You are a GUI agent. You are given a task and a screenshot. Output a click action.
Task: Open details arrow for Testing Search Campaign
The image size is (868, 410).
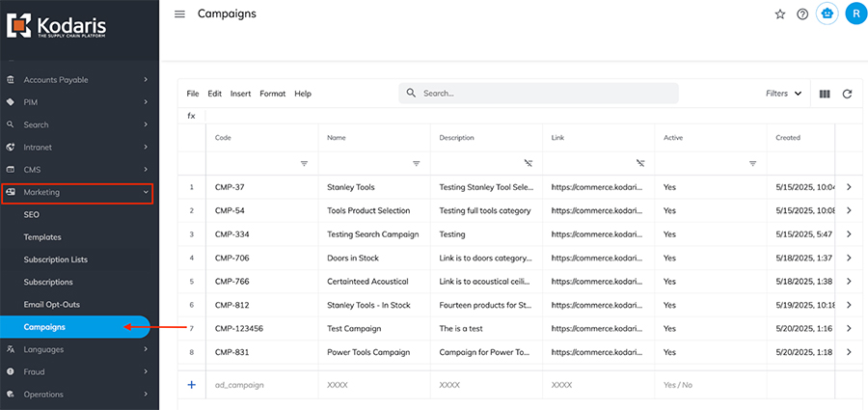coord(849,234)
